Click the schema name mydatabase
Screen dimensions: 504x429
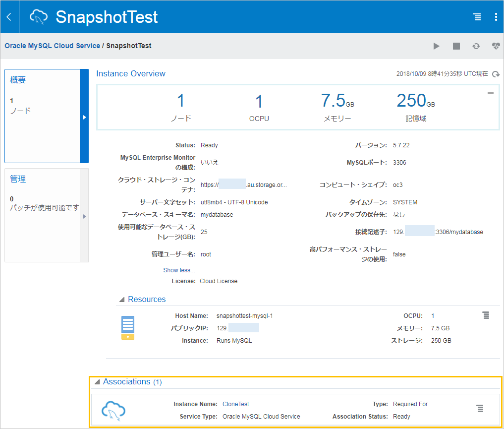(217, 214)
